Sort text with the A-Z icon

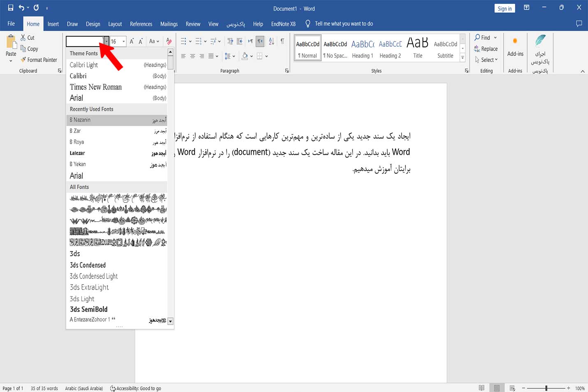tap(271, 41)
